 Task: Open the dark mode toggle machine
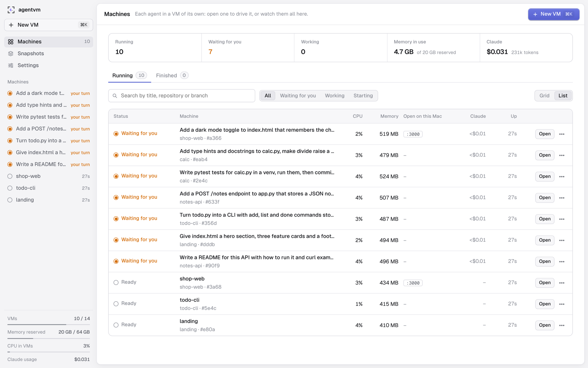pos(545,134)
